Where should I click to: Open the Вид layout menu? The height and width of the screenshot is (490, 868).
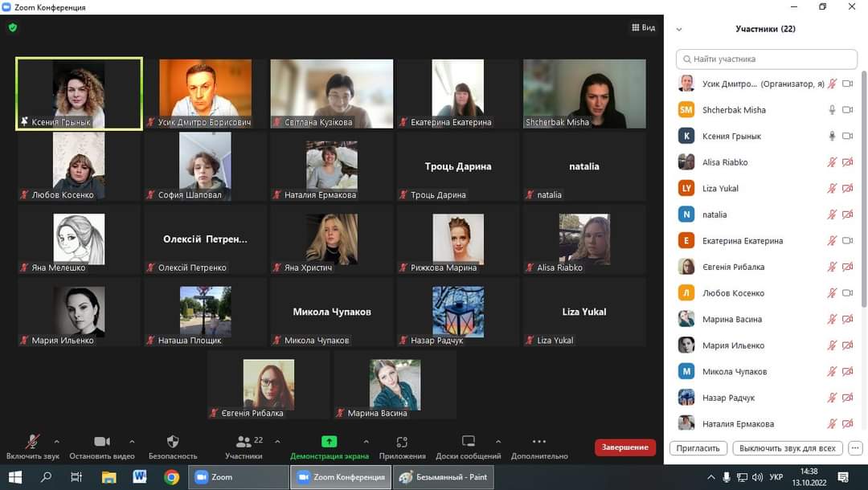tap(643, 27)
